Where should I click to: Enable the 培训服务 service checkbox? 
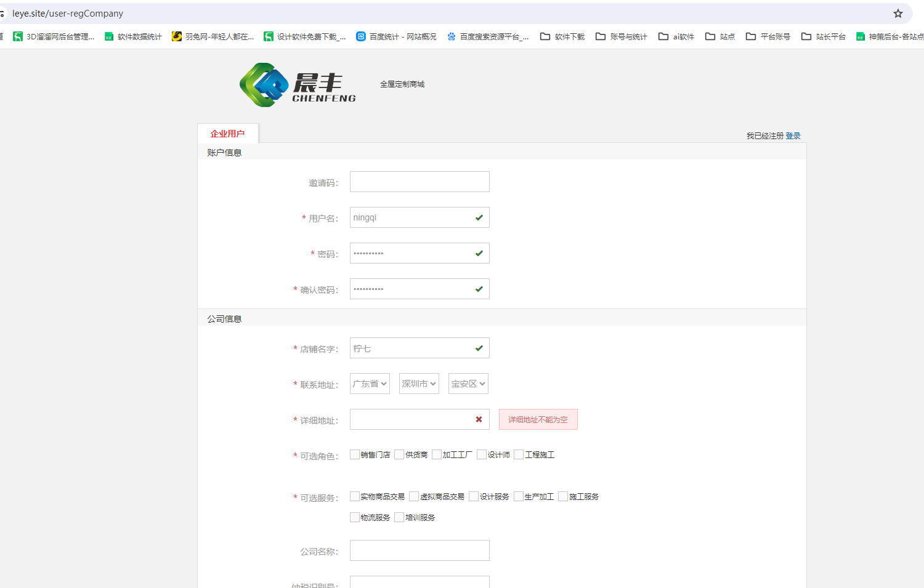[x=399, y=517]
